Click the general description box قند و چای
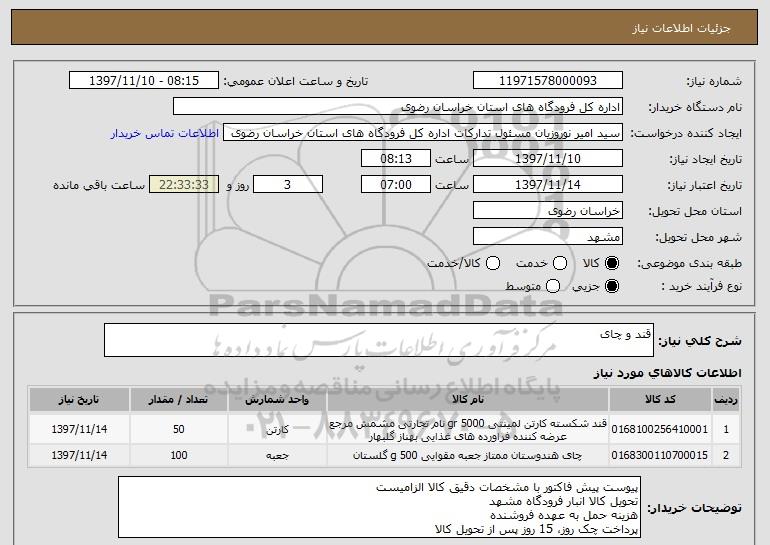This screenshot has height=545, width=770. coord(379,340)
